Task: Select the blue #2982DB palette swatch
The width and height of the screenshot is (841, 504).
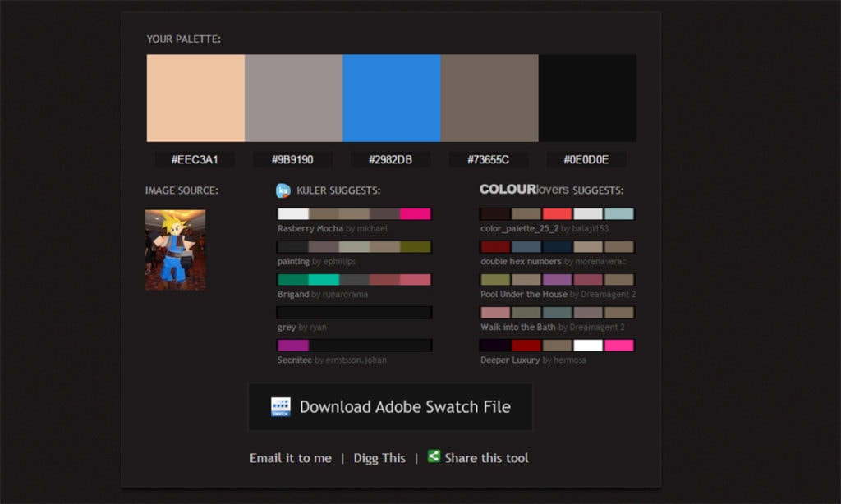Action: coord(390,97)
